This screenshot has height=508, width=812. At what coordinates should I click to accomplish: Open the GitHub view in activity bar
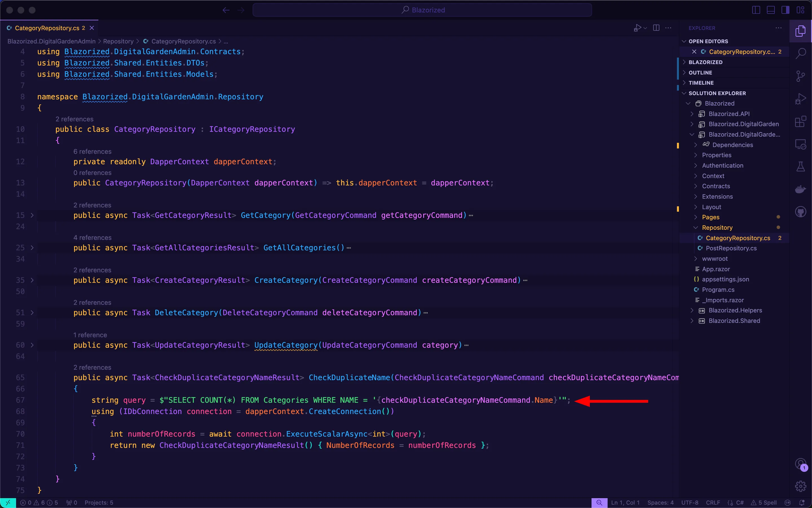pyautogui.click(x=800, y=212)
